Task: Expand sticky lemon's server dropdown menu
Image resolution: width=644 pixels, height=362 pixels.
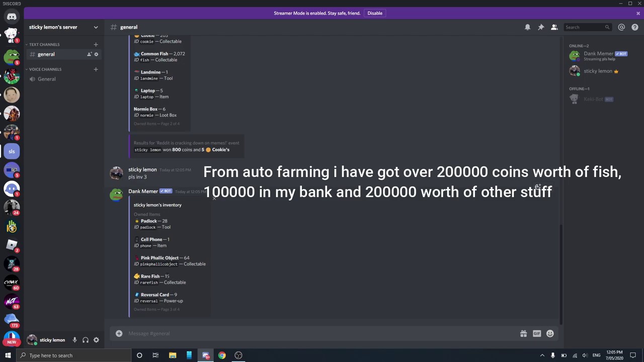Action: 96,27
